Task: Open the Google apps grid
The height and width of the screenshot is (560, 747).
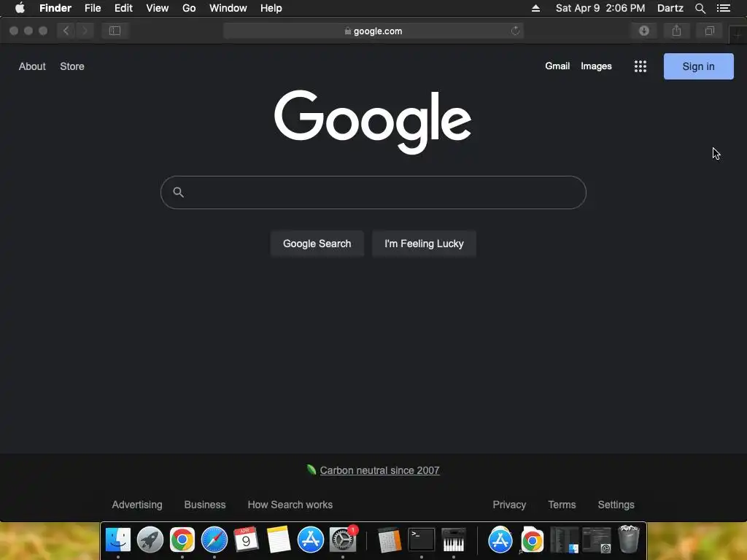Action: click(640, 66)
